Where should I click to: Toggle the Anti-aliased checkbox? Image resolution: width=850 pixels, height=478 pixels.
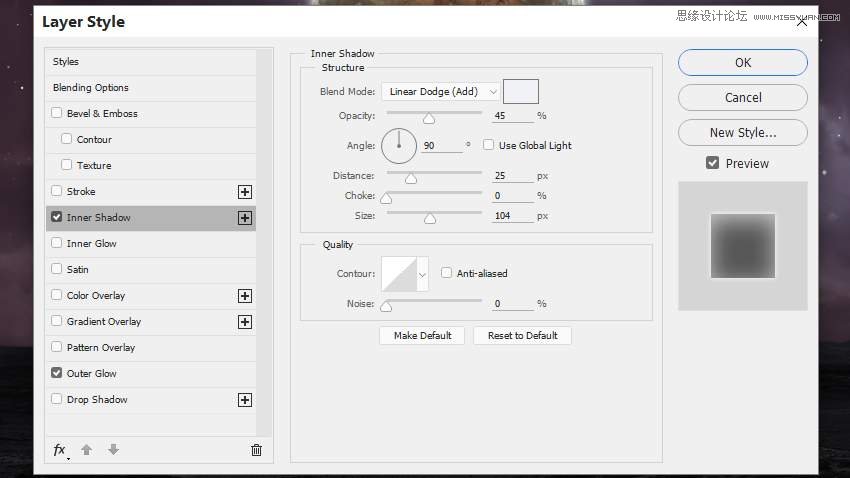tap(446, 273)
